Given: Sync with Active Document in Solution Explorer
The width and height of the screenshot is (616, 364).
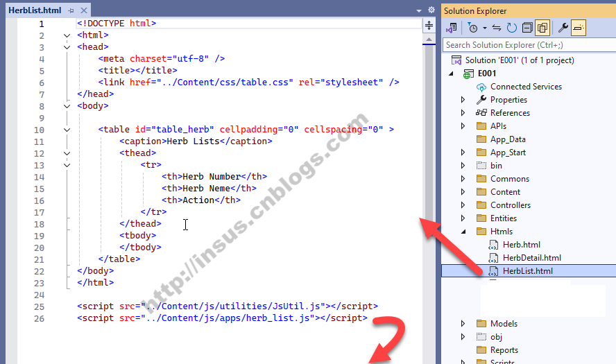Looking at the screenshot, I should (497, 28).
